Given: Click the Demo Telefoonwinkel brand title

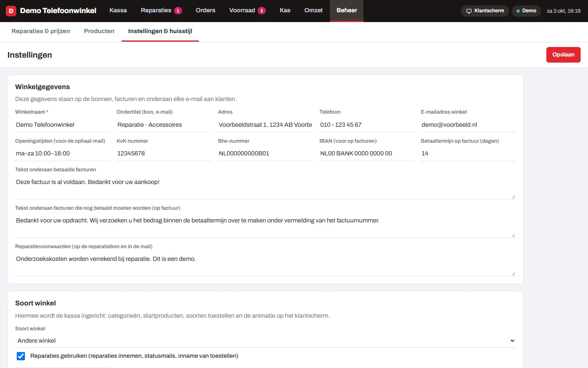Looking at the screenshot, I should pyautogui.click(x=58, y=11).
